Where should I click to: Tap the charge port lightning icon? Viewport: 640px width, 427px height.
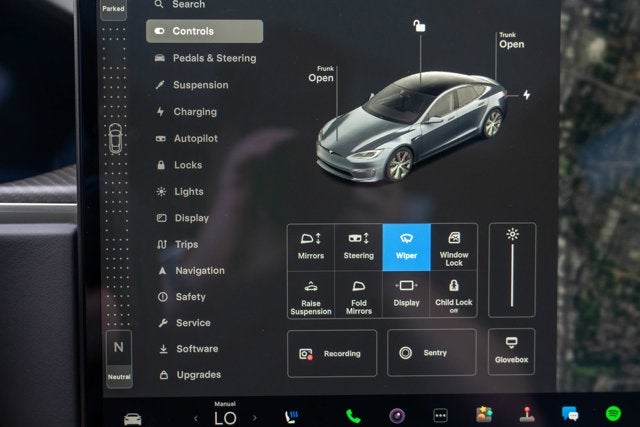527,95
